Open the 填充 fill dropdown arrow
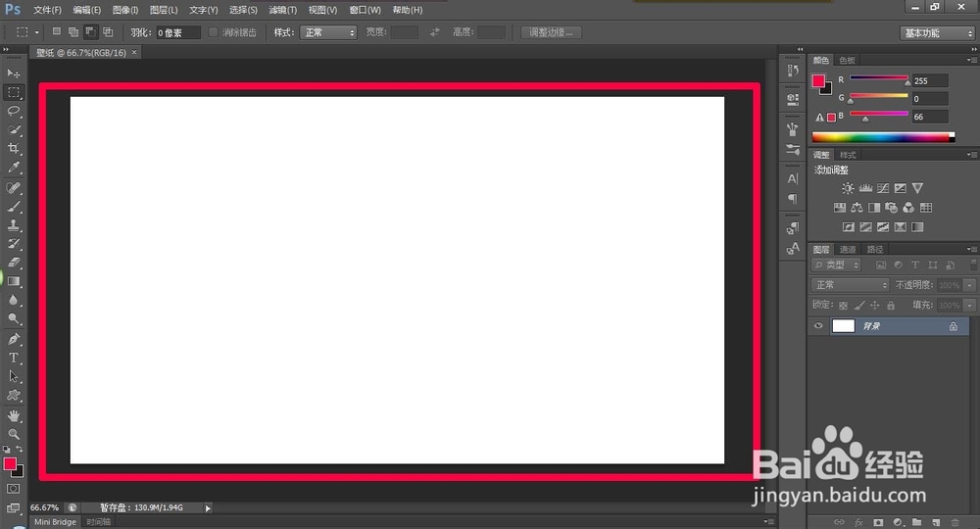The width and height of the screenshot is (980, 529). pos(970,306)
